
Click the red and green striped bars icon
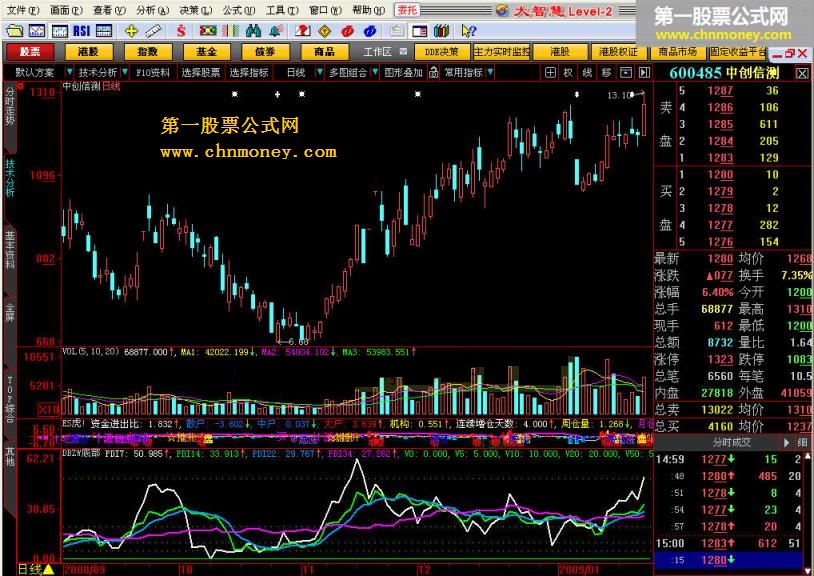tap(229, 31)
